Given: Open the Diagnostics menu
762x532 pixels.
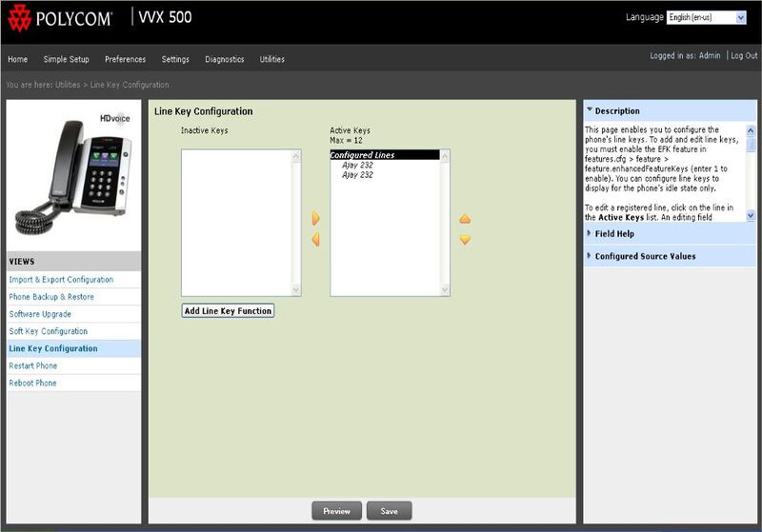Looking at the screenshot, I should click(x=225, y=59).
